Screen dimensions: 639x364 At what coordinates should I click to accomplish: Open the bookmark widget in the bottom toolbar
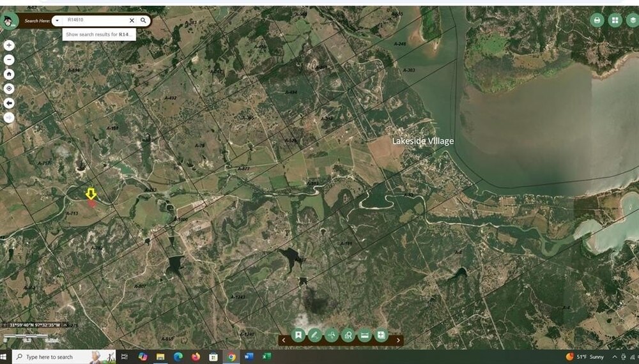click(298, 335)
